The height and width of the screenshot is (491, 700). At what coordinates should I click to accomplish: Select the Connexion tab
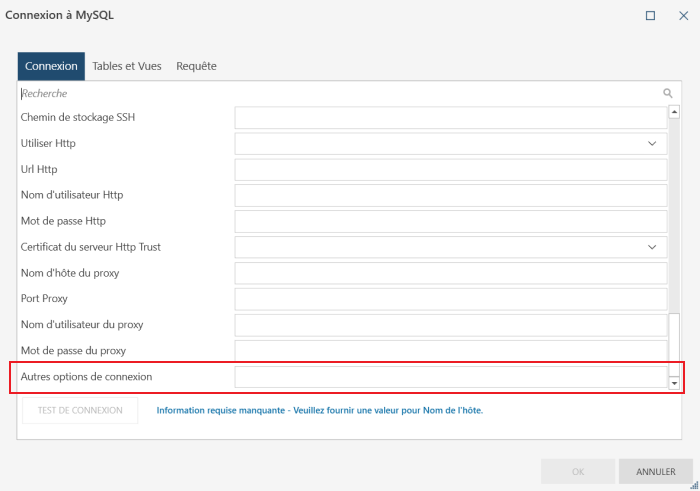pos(51,66)
